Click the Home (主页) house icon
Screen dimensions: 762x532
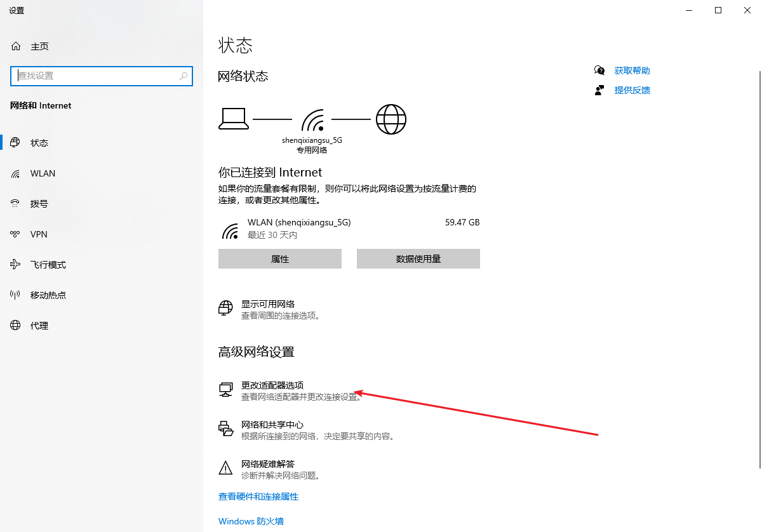[x=16, y=46]
